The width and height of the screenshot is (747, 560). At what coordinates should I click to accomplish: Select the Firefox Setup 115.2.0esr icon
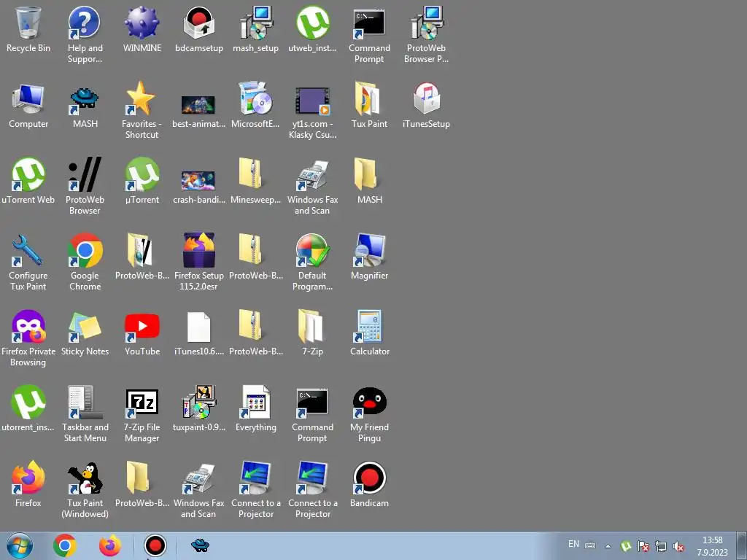click(x=198, y=250)
